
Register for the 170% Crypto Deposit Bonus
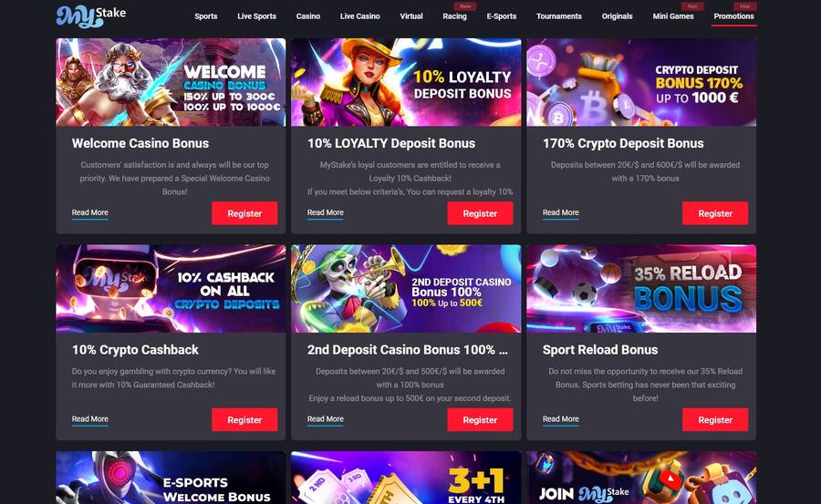tap(714, 213)
